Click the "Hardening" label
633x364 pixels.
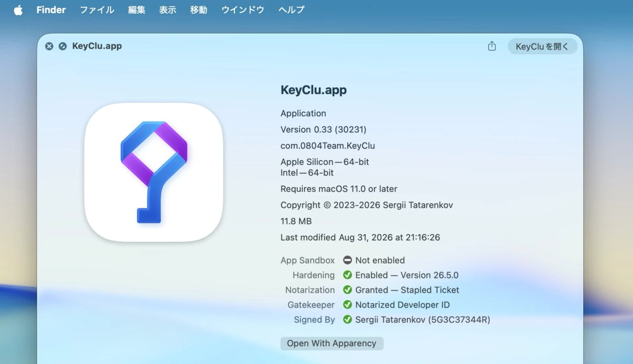[314, 275]
